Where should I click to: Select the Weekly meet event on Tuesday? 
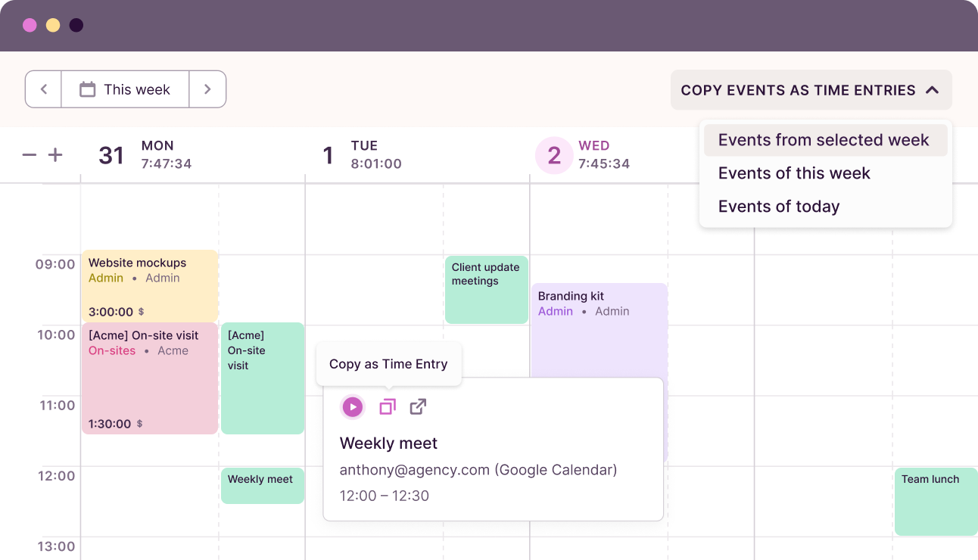[262, 485]
